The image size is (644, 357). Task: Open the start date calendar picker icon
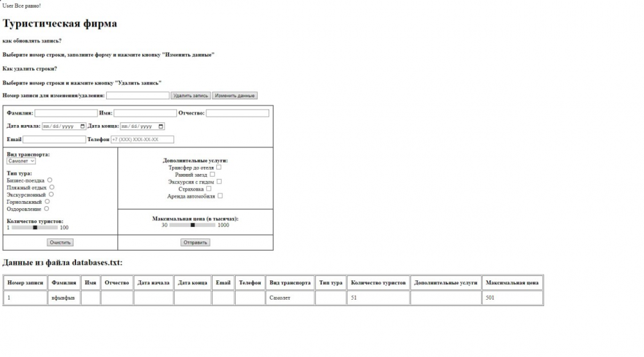[x=82, y=126]
